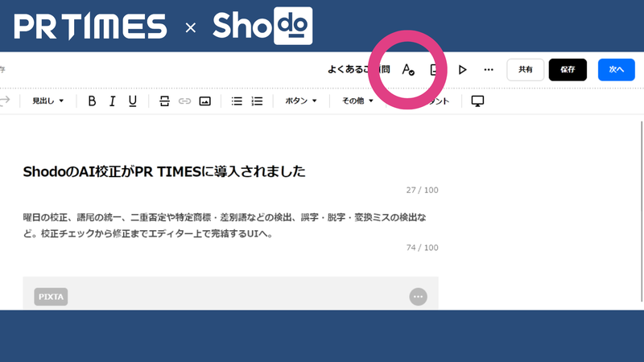Click the redo arrow icon
Image resolution: width=644 pixels, height=362 pixels.
[x=5, y=101]
